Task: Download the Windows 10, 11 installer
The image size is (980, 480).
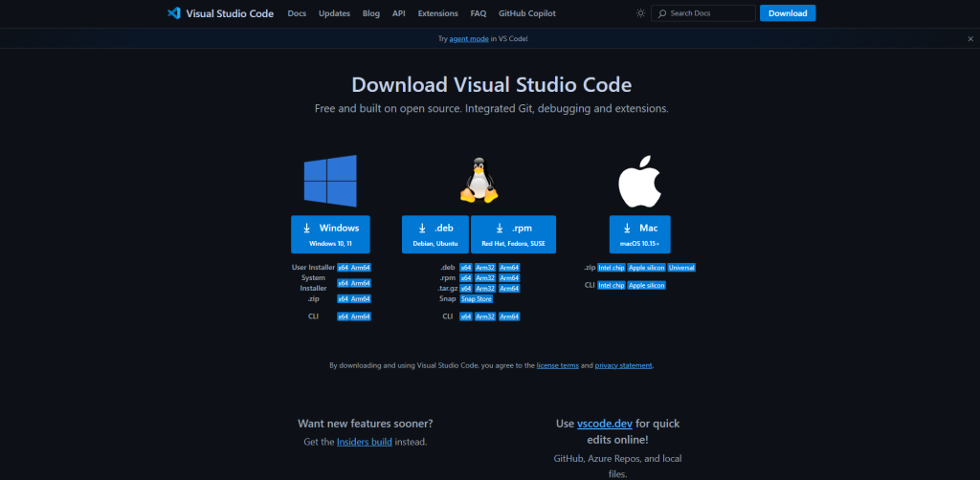Action: click(330, 234)
